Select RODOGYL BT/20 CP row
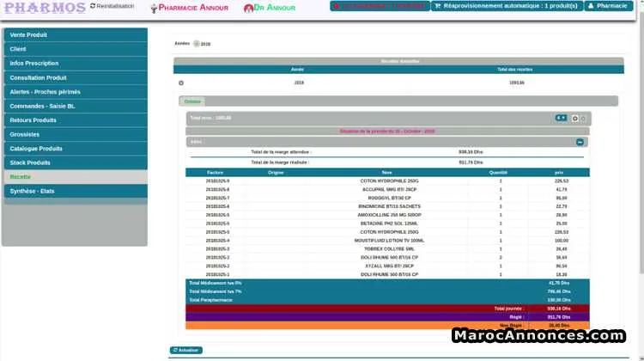Screen dimensions: 644x361 [x=387, y=198]
